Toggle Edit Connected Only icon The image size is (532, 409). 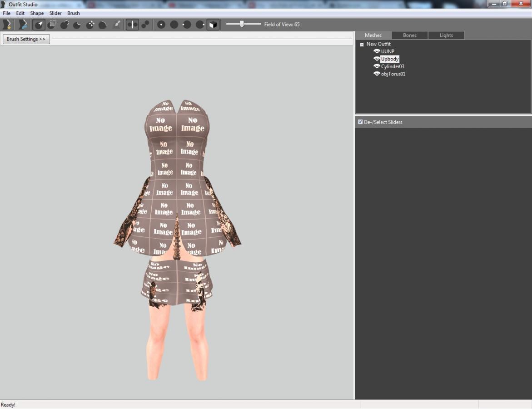coord(145,25)
